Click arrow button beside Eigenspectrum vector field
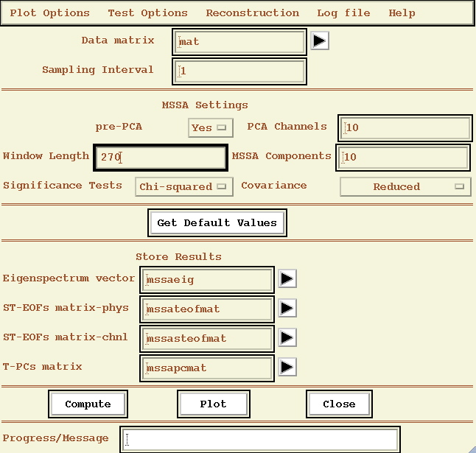This screenshot has height=453, width=476. click(287, 278)
